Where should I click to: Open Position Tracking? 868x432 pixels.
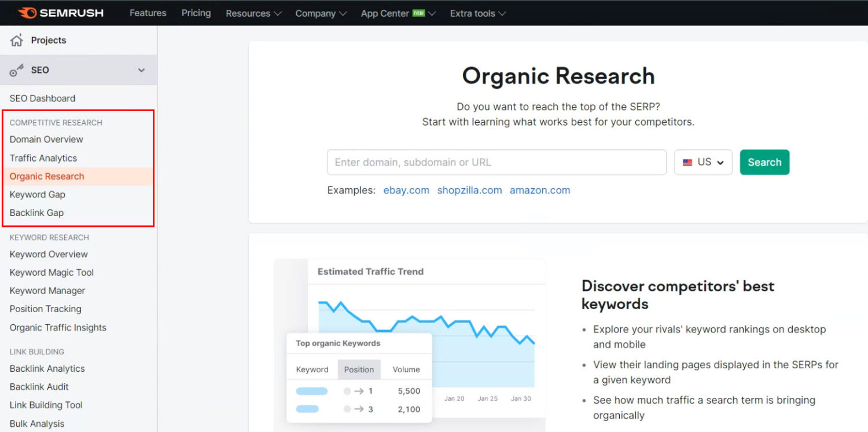pos(46,309)
